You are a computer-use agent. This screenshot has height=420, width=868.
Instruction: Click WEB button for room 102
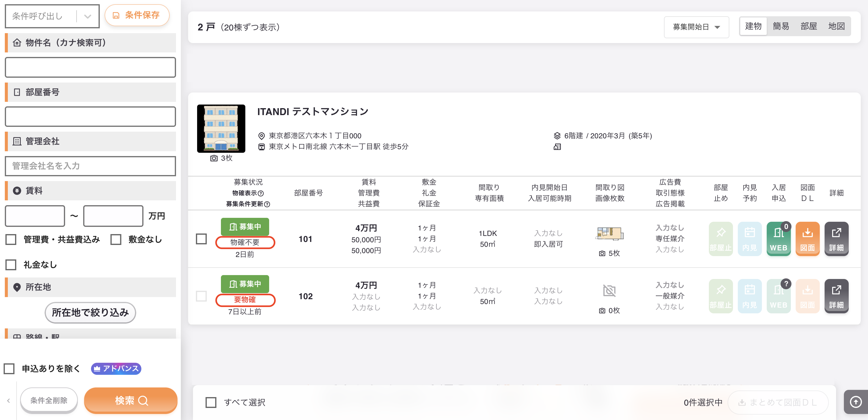778,296
